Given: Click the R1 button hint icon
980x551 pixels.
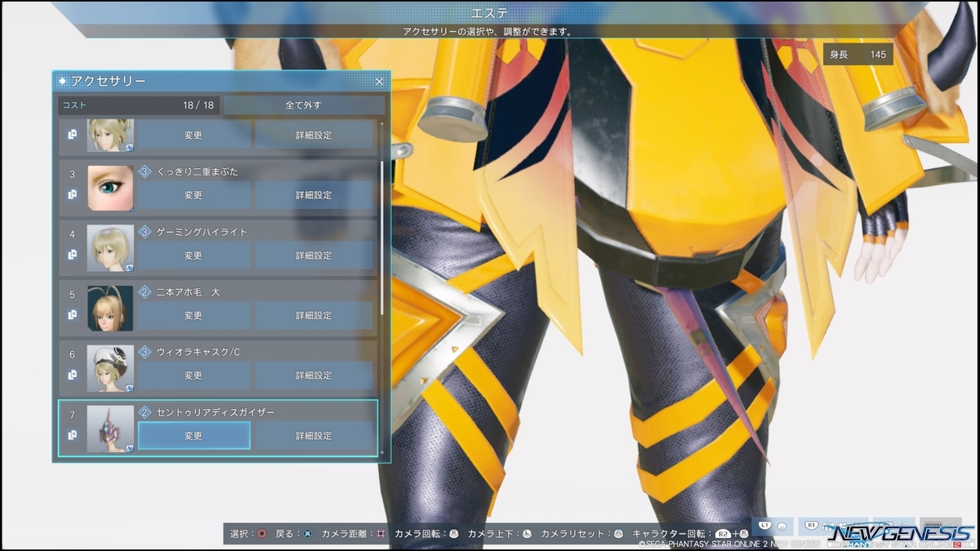Looking at the screenshot, I should pos(813,525).
